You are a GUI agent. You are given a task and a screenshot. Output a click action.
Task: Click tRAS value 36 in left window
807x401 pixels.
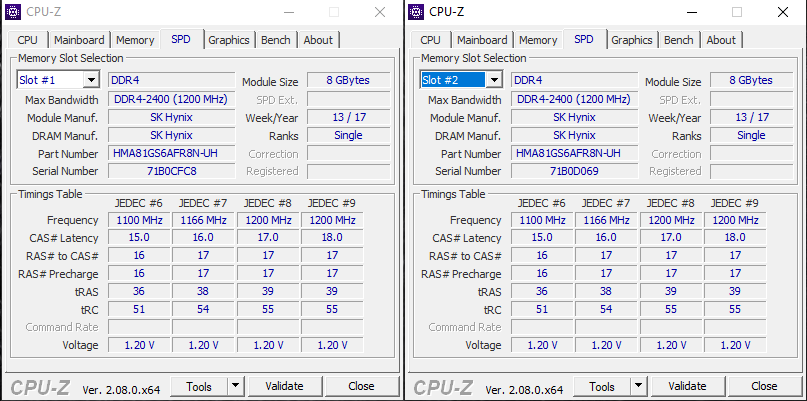click(139, 291)
